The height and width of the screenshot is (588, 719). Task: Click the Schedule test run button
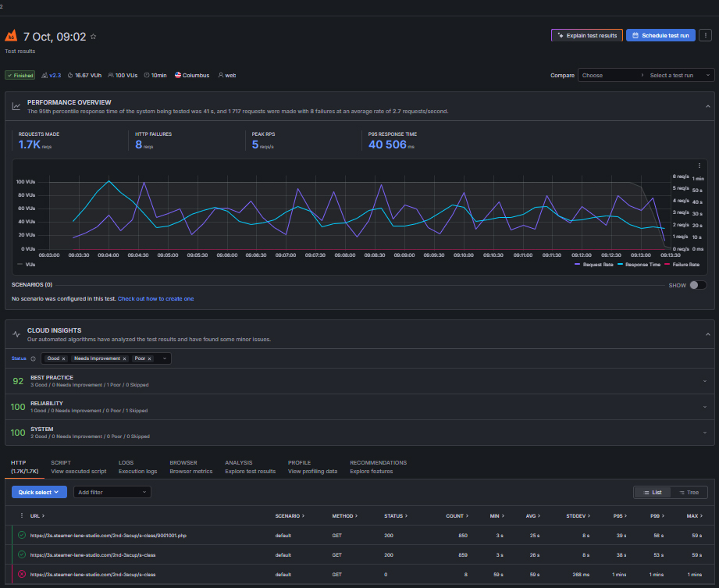click(x=660, y=35)
